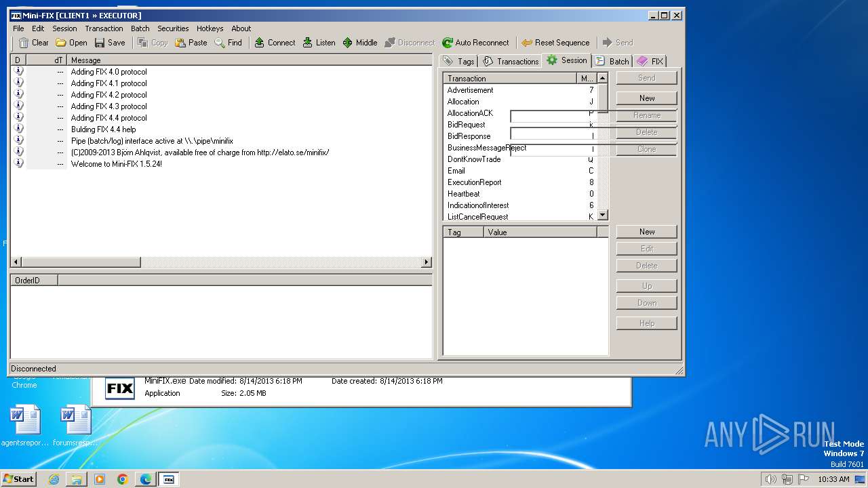
Task: Click the volume icon in the system tray
Action: [770, 479]
